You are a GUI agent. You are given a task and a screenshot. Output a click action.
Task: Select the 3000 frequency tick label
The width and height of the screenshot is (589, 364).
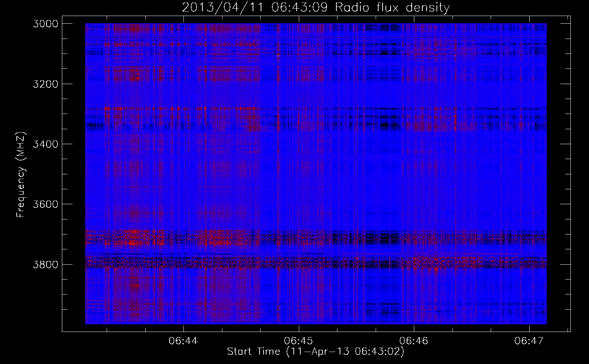coord(45,24)
